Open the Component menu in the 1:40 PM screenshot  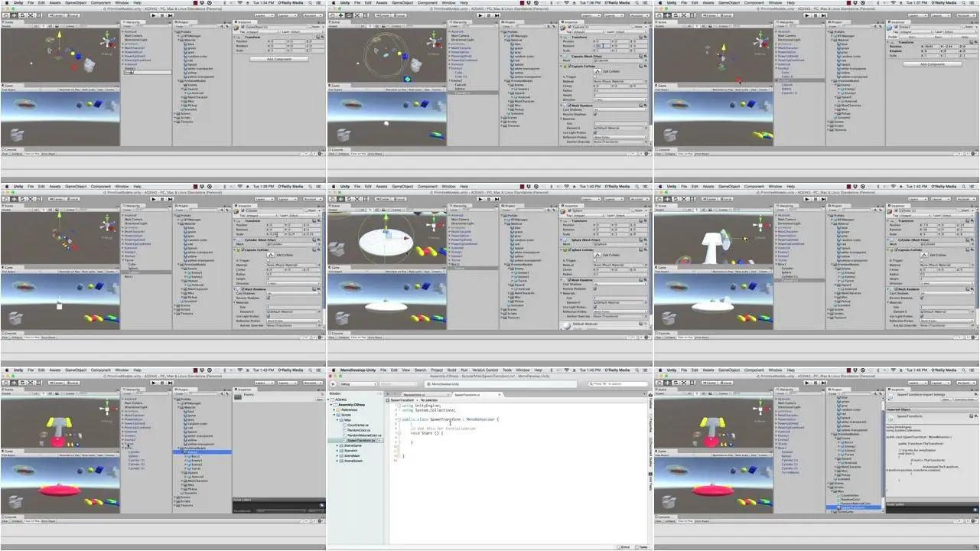(x=428, y=187)
